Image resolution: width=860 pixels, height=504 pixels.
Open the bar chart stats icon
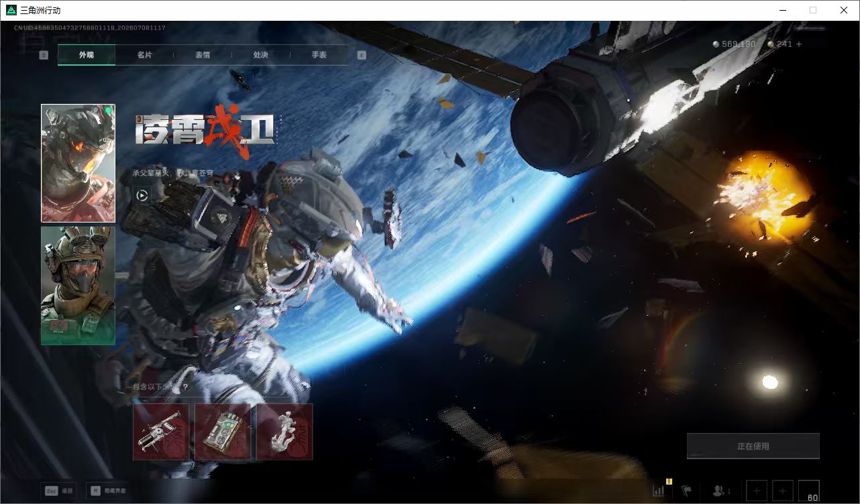(x=659, y=491)
